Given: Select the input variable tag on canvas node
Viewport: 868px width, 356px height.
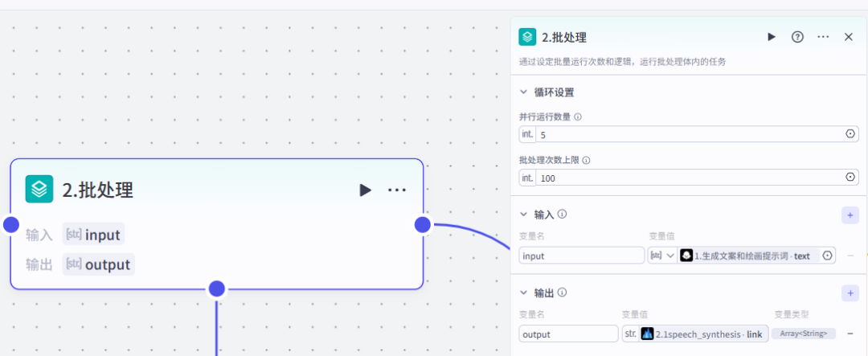Looking at the screenshot, I should [x=93, y=235].
